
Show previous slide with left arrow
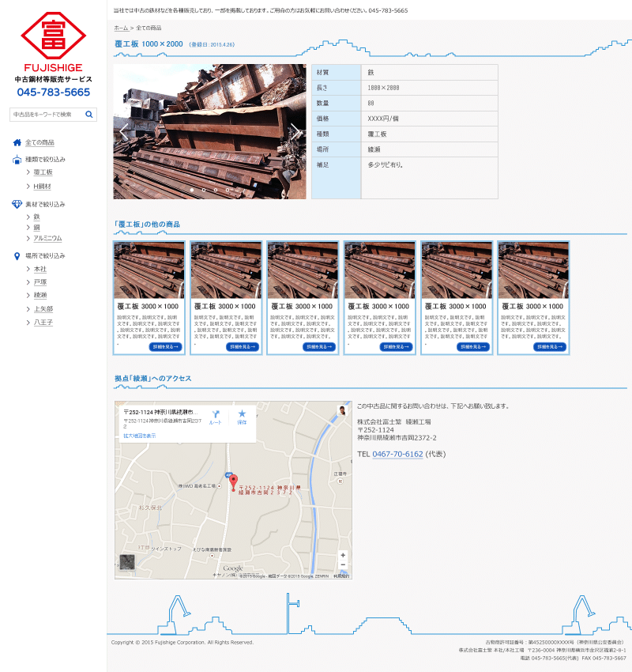click(x=124, y=131)
